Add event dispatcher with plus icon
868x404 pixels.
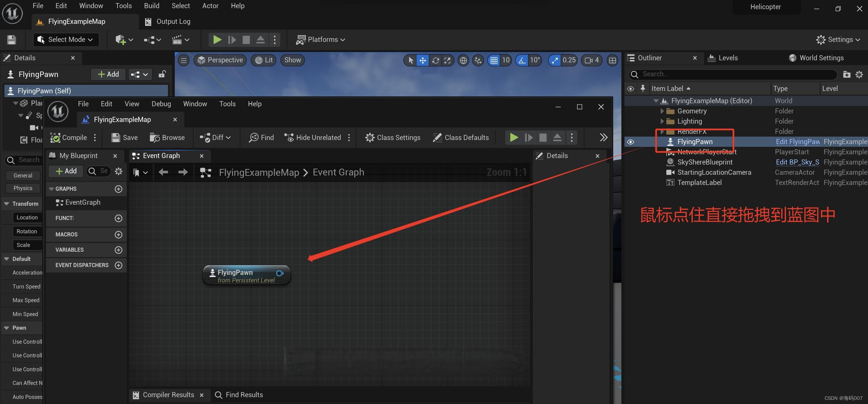tap(118, 265)
